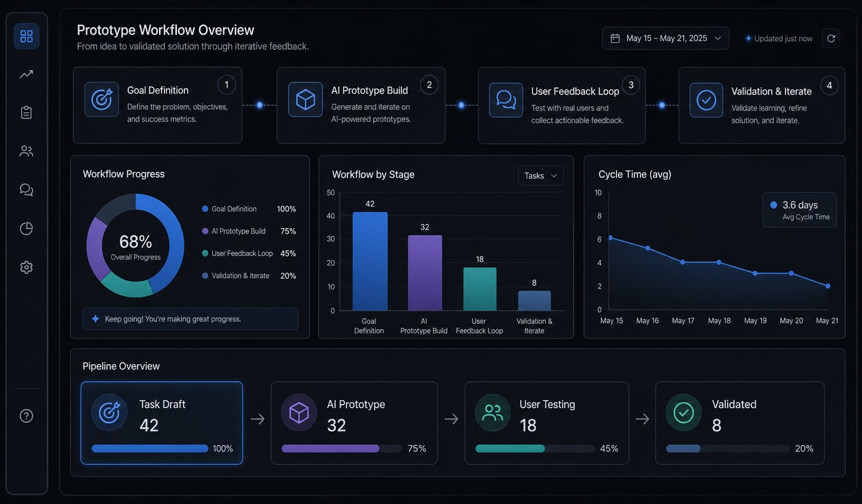The image size is (862, 504).
Task: Click the User Testing people icon
Action: click(x=492, y=413)
